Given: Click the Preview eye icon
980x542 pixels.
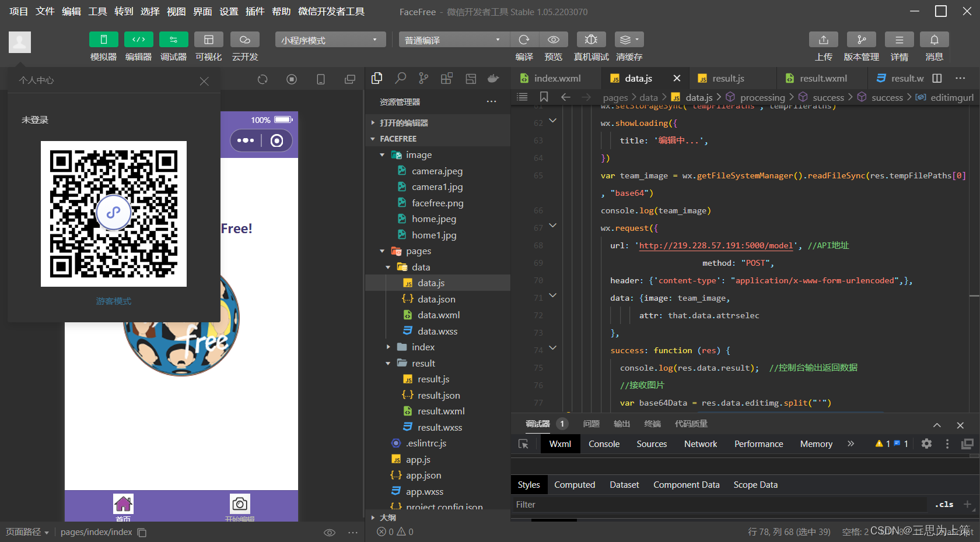Looking at the screenshot, I should pos(554,39).
